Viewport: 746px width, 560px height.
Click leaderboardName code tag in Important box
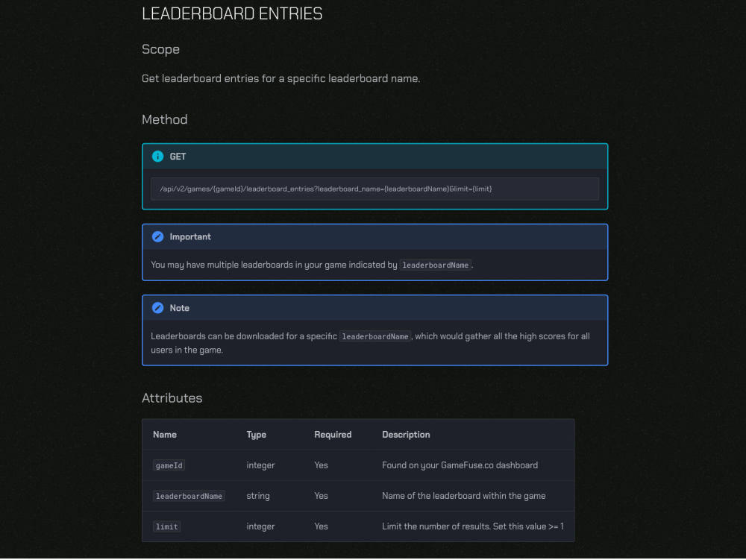coord(436,265)
